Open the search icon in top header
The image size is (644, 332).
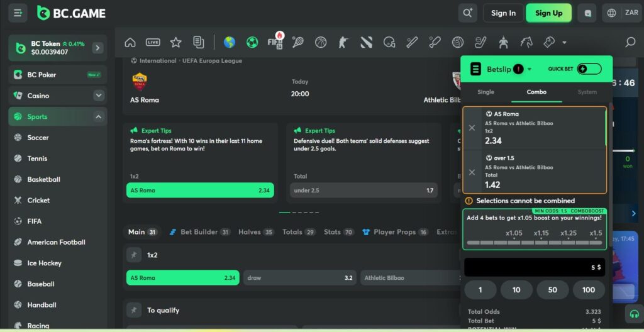pos(467,13)
